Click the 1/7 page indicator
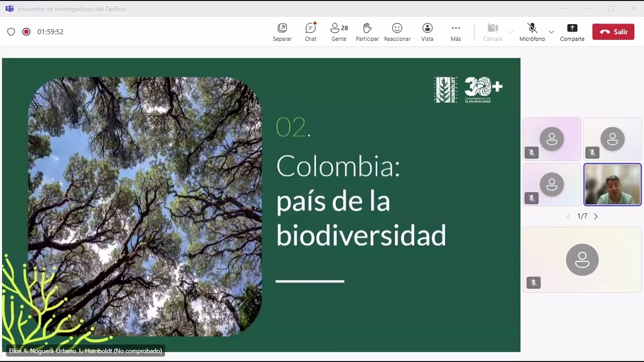The height and width of the screenshot is (362, 644). [x=582, y=216]
